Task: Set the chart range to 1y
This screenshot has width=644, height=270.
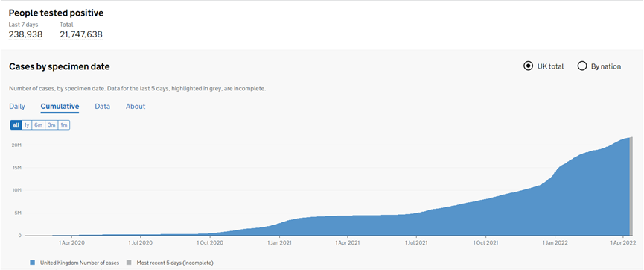Action: (x=27, y=125)
